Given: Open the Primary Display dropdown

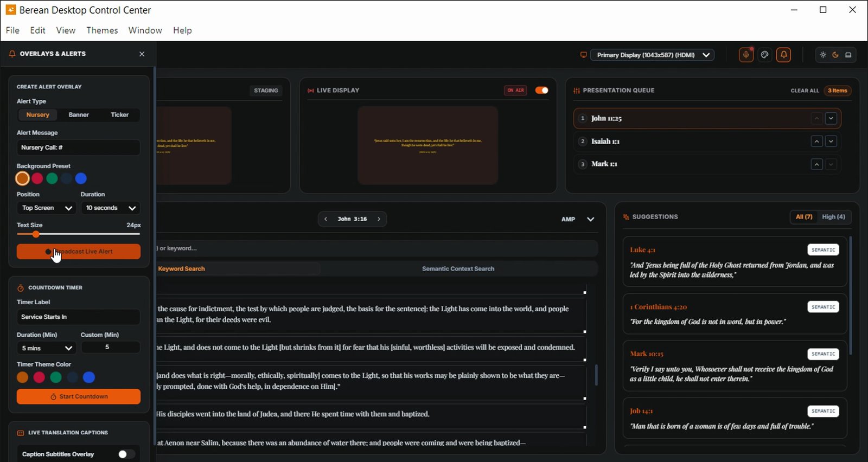Looking at the screenshot, I should pyautogui.click(x=652, y=55).
